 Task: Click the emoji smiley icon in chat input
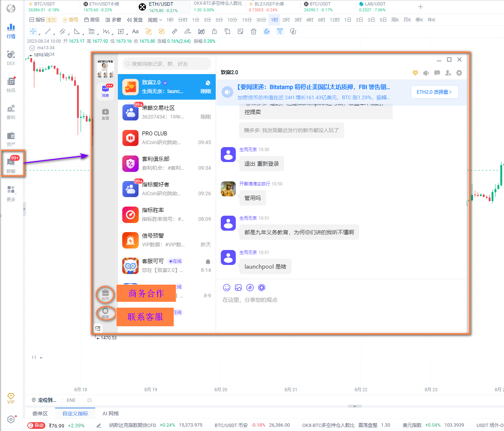(227, 288)
